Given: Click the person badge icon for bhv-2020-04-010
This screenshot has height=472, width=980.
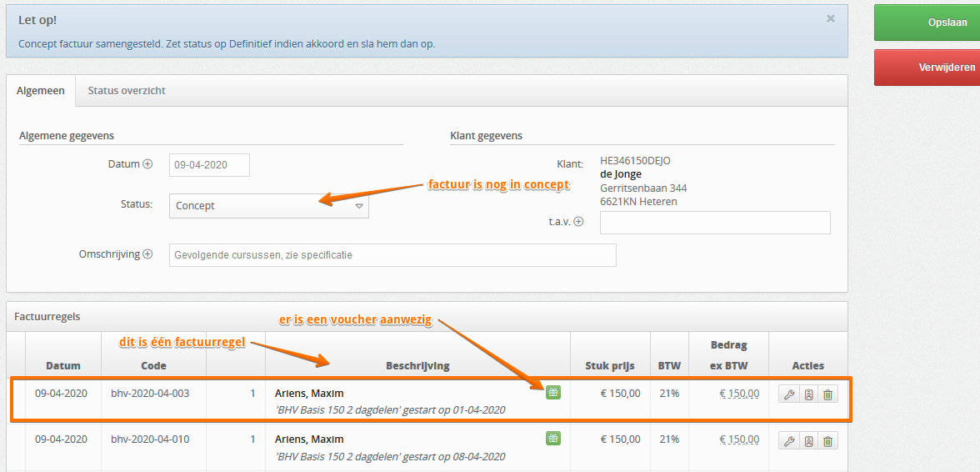Looking at the screenshot, I should (x=808, y=441).
